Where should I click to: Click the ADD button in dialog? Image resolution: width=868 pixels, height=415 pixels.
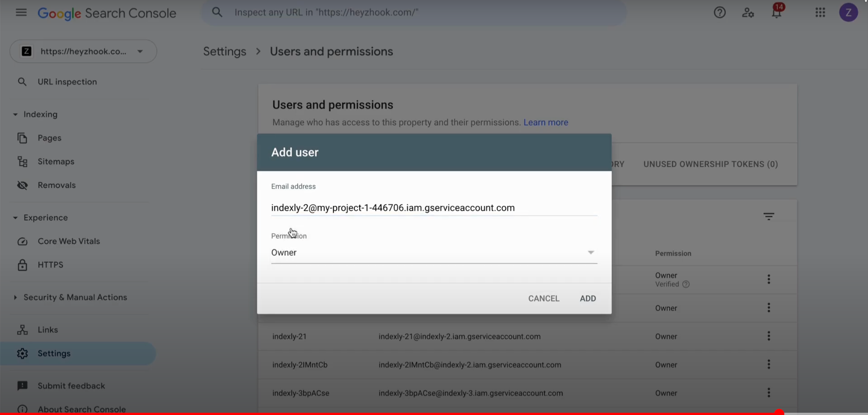click(x=588, y=298)
